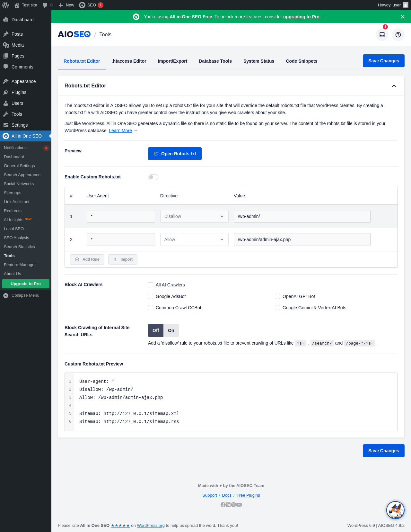Open the LinkedIn icon in footer
411x532 pixels.
tap(228, 505)
